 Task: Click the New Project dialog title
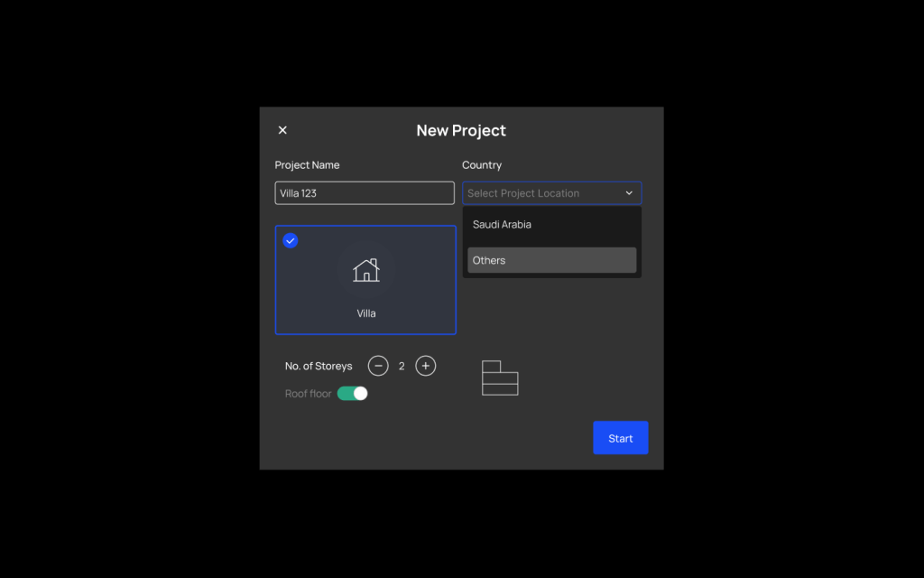click(461, 131)
